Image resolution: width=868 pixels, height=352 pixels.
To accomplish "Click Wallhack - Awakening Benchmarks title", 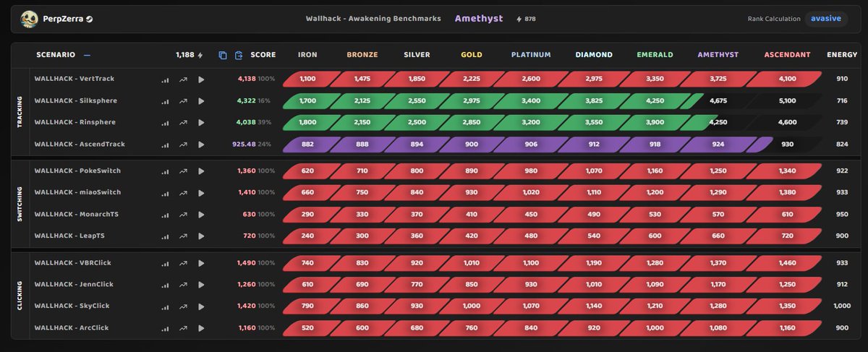I will pyautogui.click(x=373, y=19).
